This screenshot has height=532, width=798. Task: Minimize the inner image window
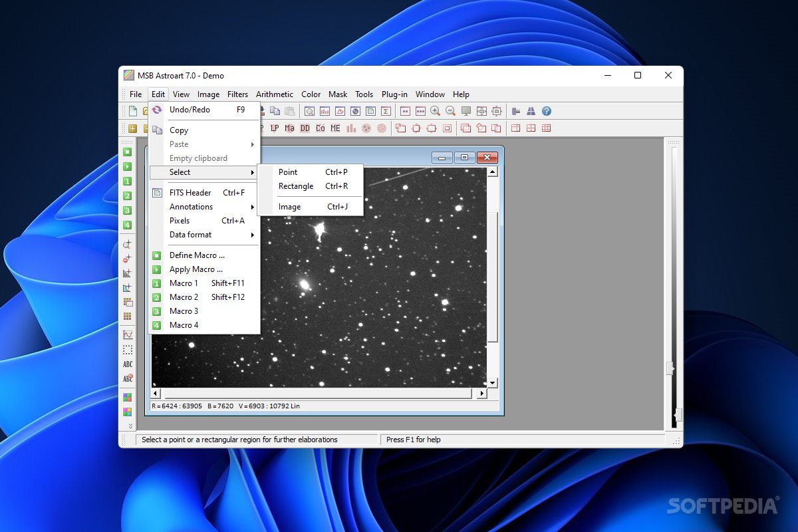(x=442, y=158)
